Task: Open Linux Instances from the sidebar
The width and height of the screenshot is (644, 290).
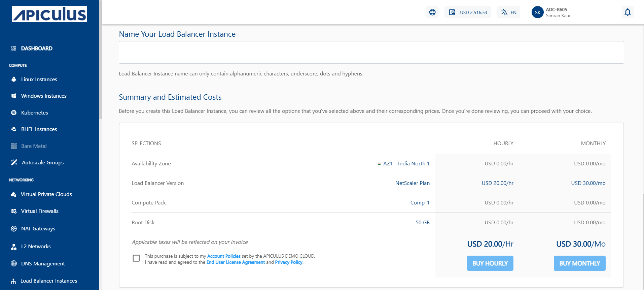Action: click(x=39, y=79)
